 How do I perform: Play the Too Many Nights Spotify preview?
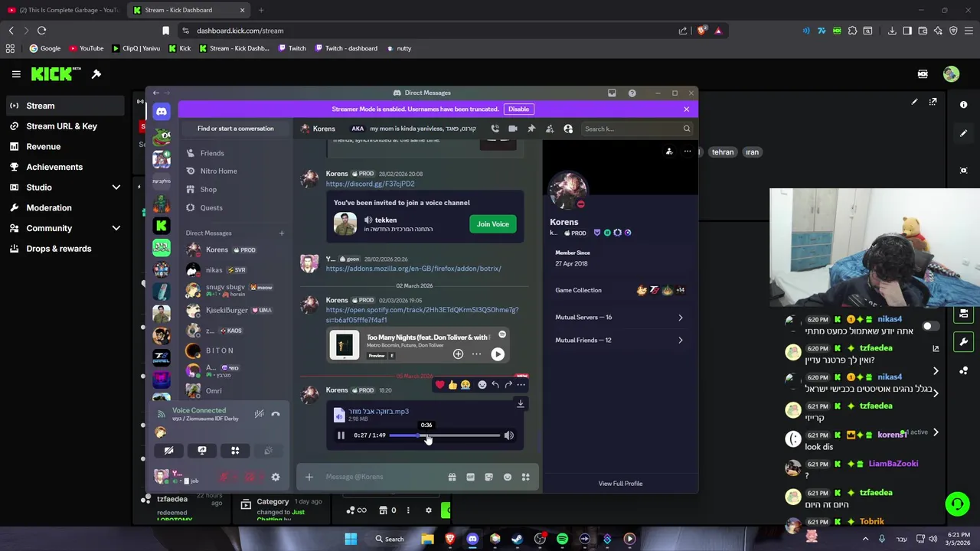click(498, 354)
